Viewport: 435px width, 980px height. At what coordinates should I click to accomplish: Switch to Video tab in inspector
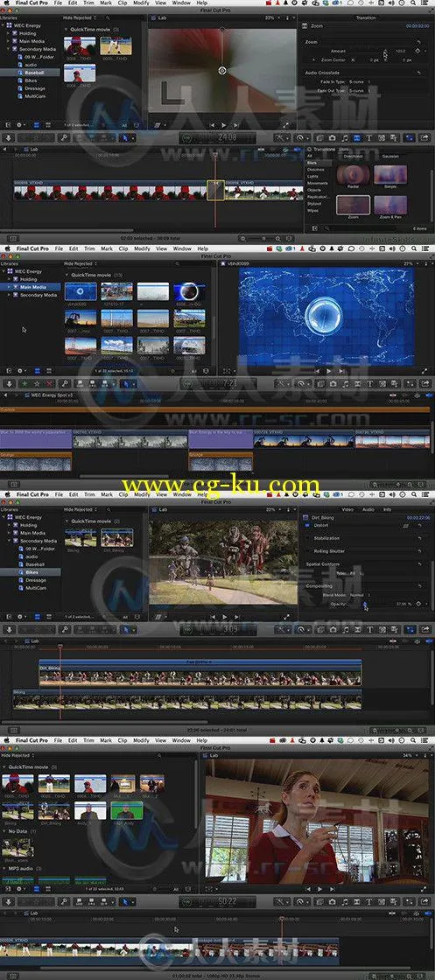[347, 509]
